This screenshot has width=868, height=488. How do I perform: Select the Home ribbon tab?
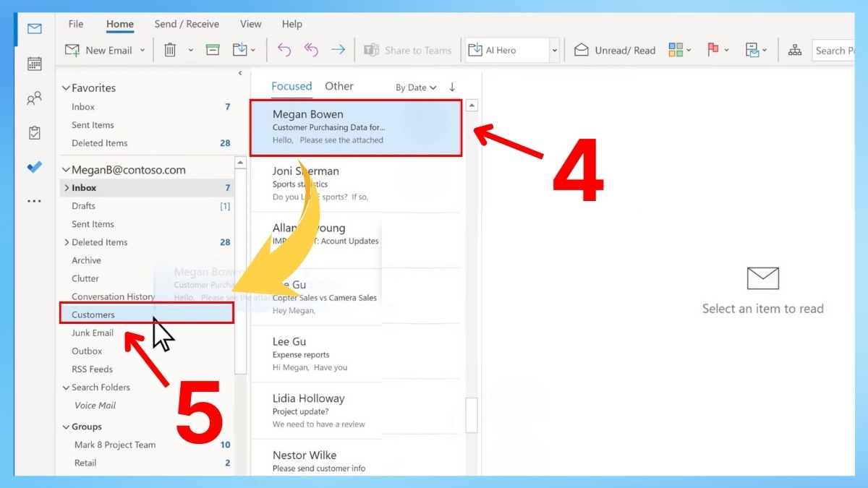[120, 24]
